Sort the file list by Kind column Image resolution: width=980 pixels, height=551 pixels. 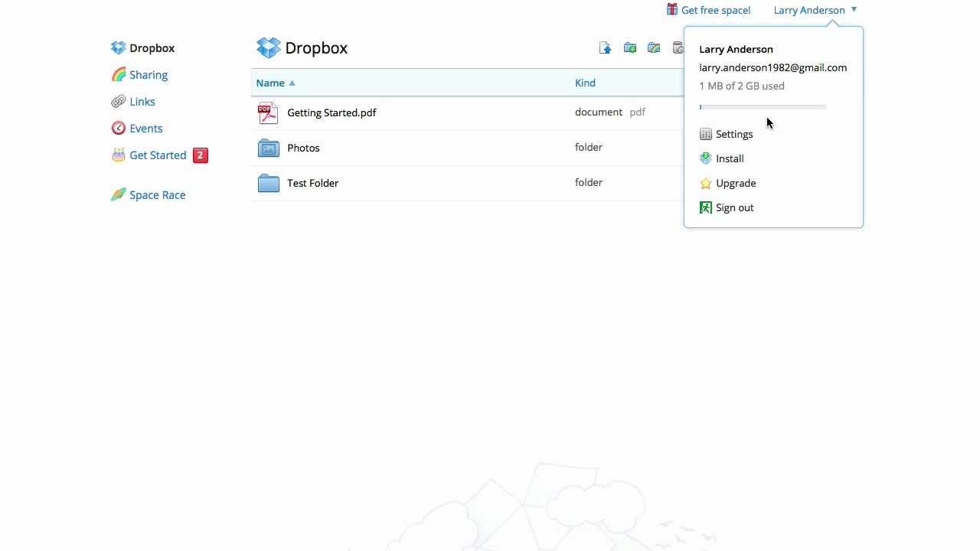(585, 83)
